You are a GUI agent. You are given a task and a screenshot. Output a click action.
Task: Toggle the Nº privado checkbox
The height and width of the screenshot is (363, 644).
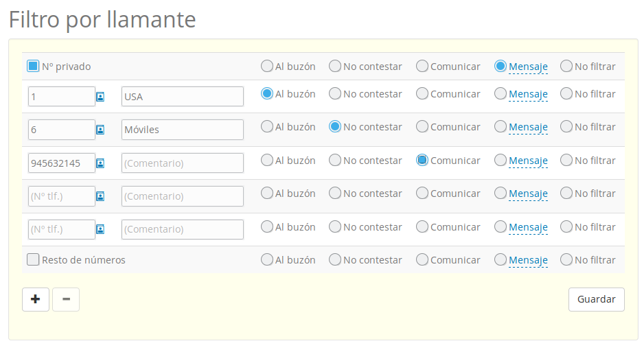coord(33,67)
